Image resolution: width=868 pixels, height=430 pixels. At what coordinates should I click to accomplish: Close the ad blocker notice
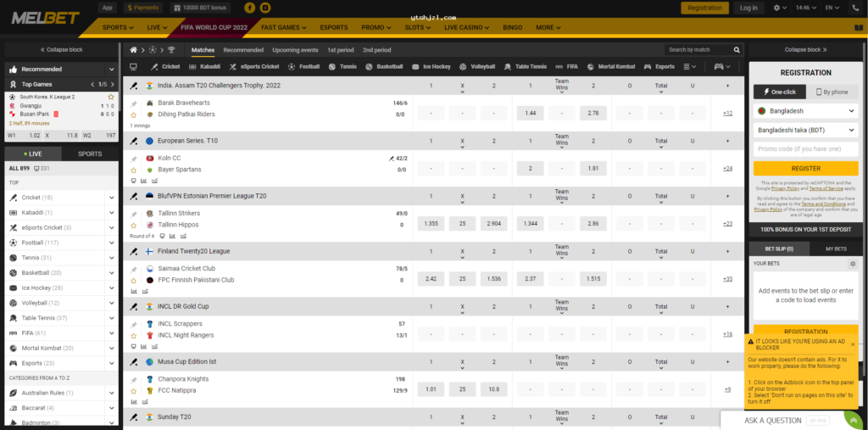(x=853, y=344)
